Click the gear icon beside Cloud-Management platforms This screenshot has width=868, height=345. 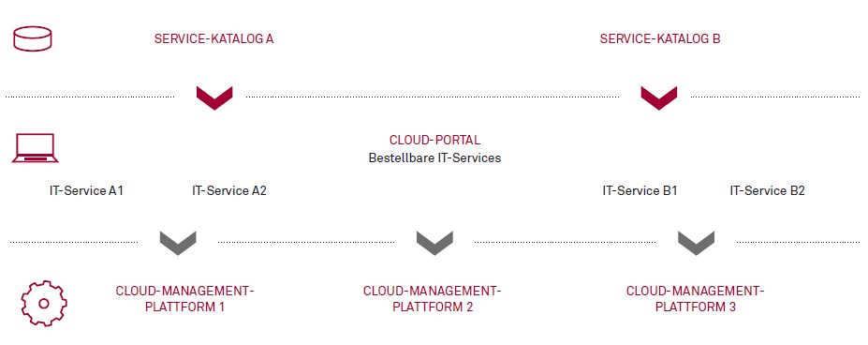point(44,304)
